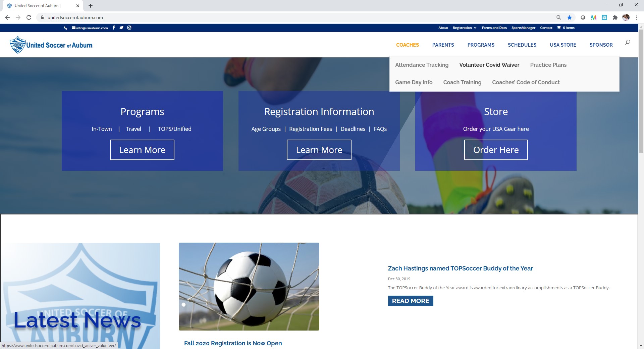Open the USA STORE menu

tap(563, 45)
